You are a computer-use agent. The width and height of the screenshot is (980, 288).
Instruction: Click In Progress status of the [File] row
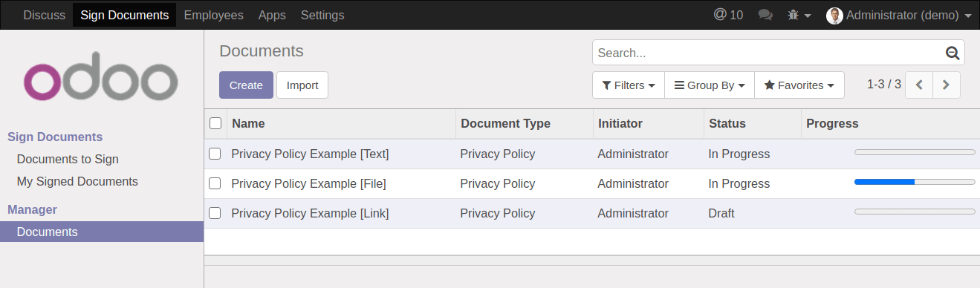click(739, 183)
